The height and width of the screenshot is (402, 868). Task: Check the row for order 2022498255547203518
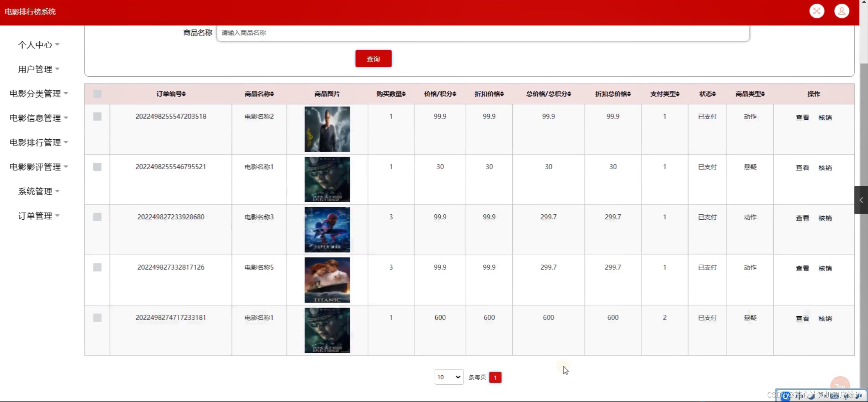pos(97,117)
